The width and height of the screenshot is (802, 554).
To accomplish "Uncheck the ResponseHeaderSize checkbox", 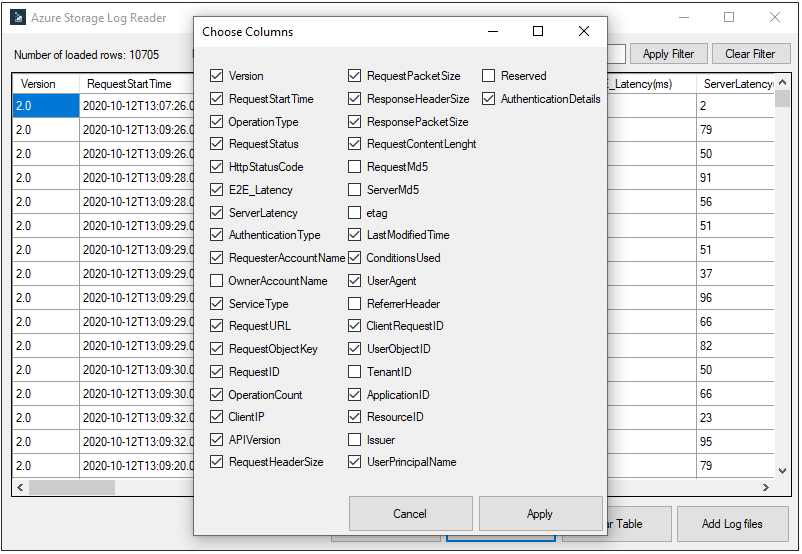I will coord(354,99).
